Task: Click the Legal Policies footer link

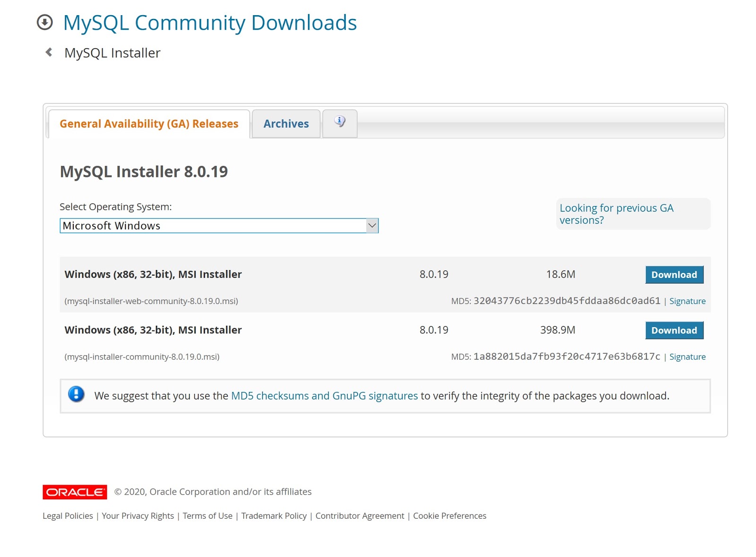Action: click(68, 516)
